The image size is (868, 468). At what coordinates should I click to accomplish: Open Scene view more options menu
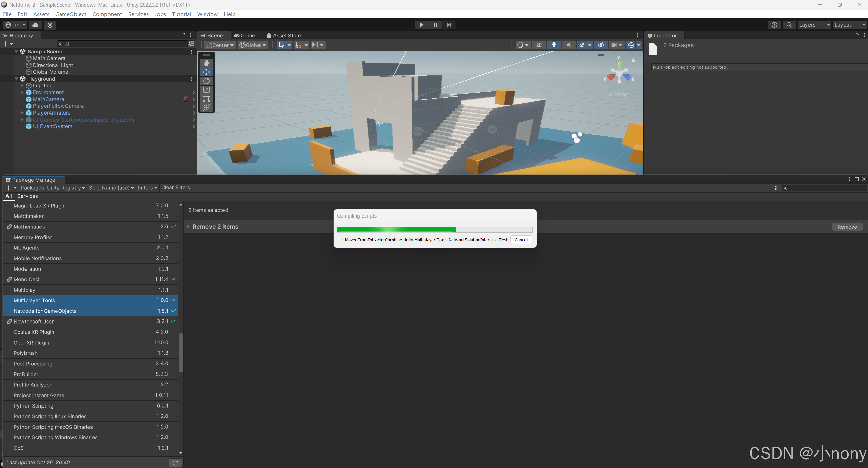(637, 35)
